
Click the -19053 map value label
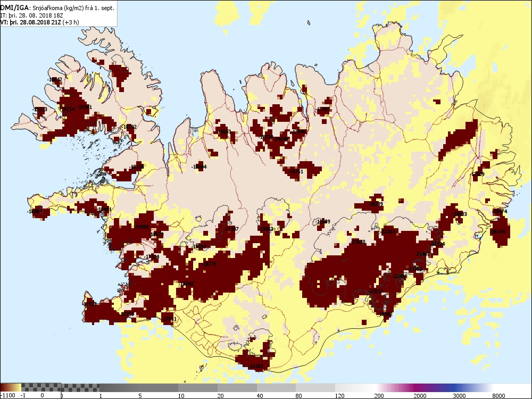coord(266,229)
